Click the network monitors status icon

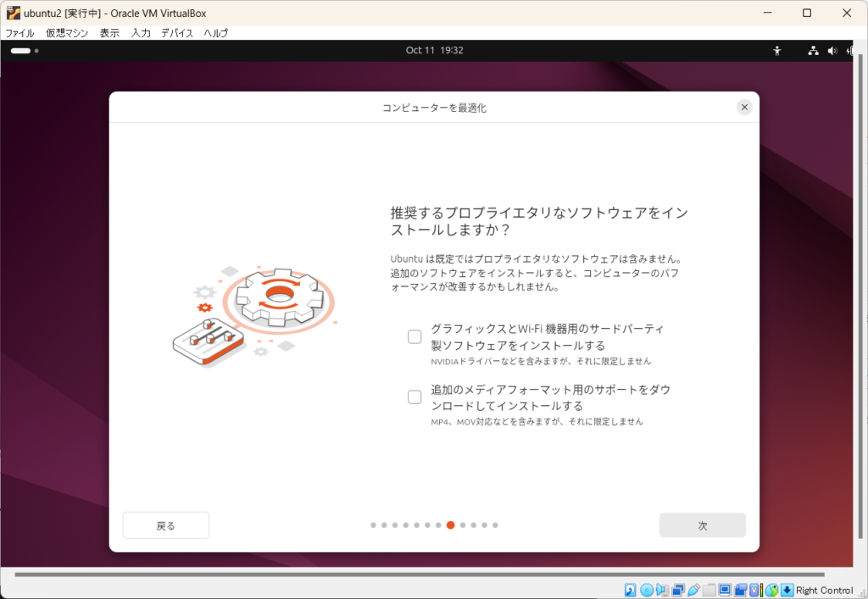point(678,591)
